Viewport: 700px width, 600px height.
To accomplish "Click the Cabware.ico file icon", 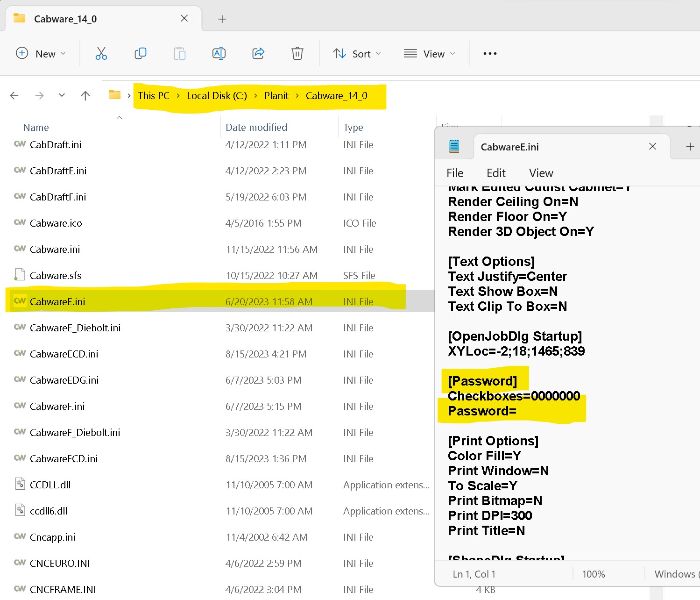I will [20, 222].
